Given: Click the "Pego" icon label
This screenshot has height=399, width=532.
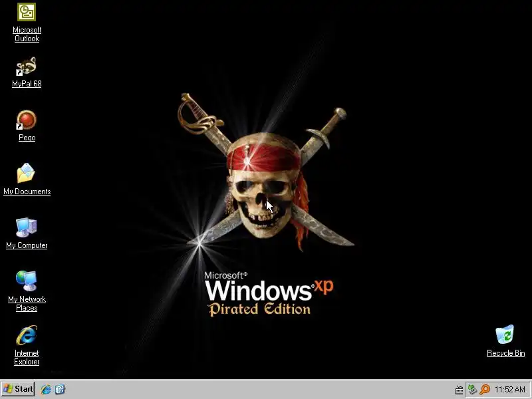Looking at the screenshot, I should 27,138.
